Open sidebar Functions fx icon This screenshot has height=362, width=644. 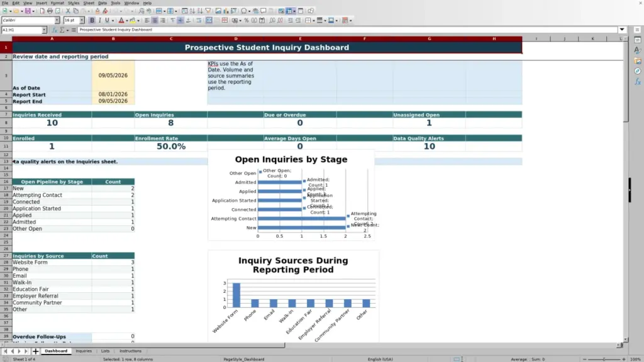point(637,82)
